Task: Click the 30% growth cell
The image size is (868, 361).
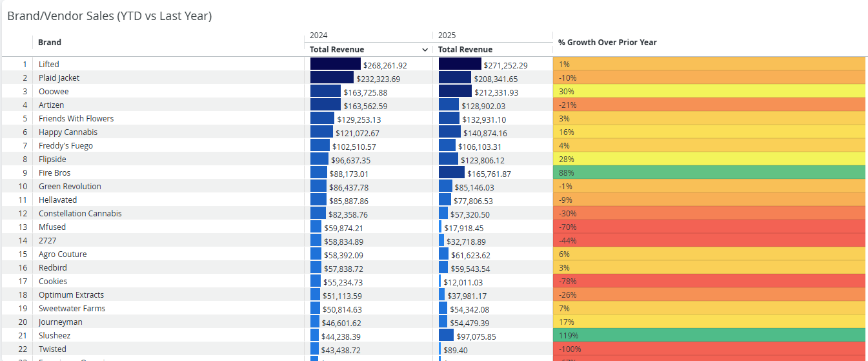Action: point(710,91)
